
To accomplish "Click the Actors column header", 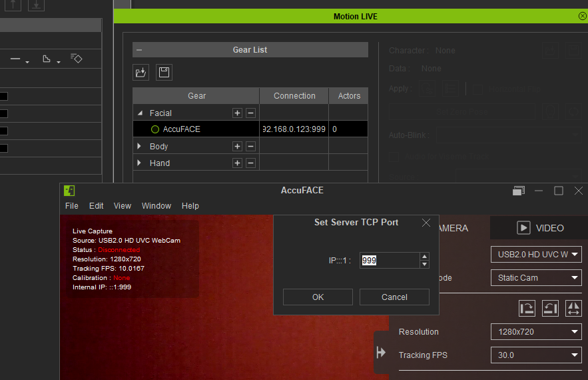I will tap(349, 96).
